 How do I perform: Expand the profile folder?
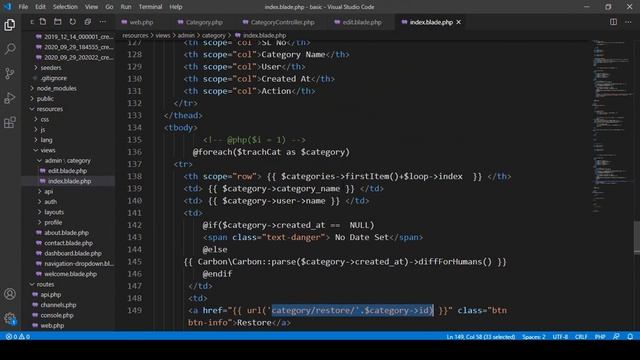point(53,222)
